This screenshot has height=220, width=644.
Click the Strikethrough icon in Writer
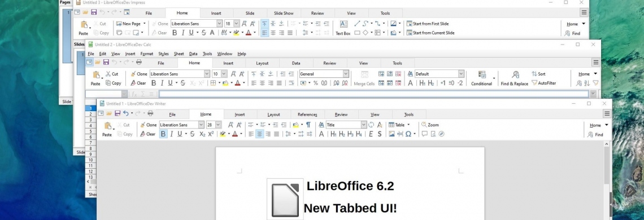pos(192,134)
